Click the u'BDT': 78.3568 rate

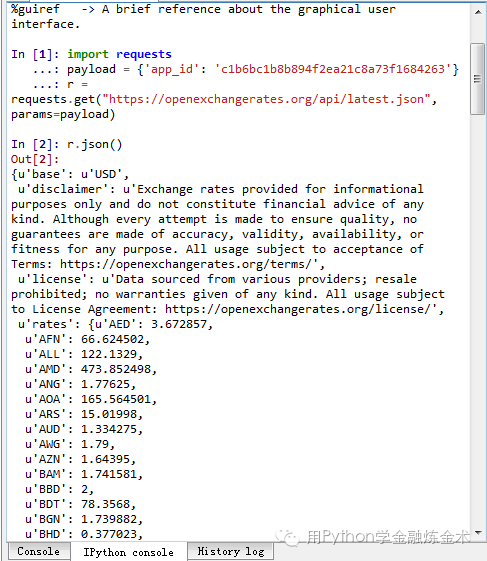point(80,504)
